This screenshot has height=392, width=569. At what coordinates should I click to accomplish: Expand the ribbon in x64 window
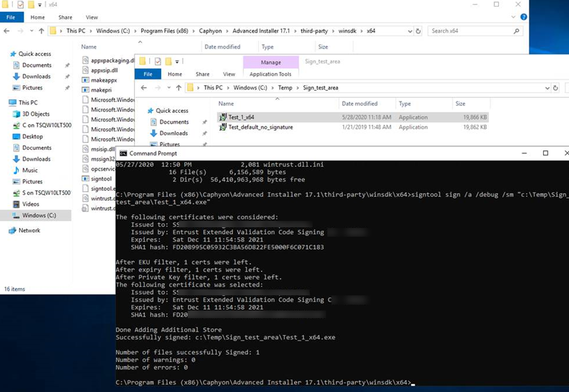515,18
